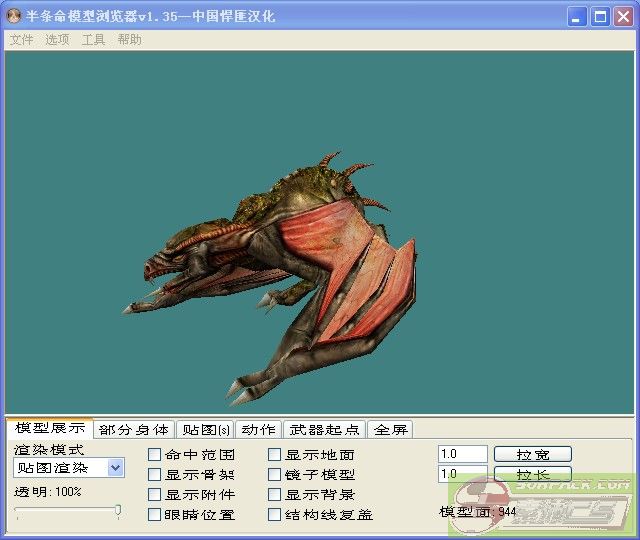
Task: Toggle the 显示骨架 checkbox
Action: click(154, 475)
